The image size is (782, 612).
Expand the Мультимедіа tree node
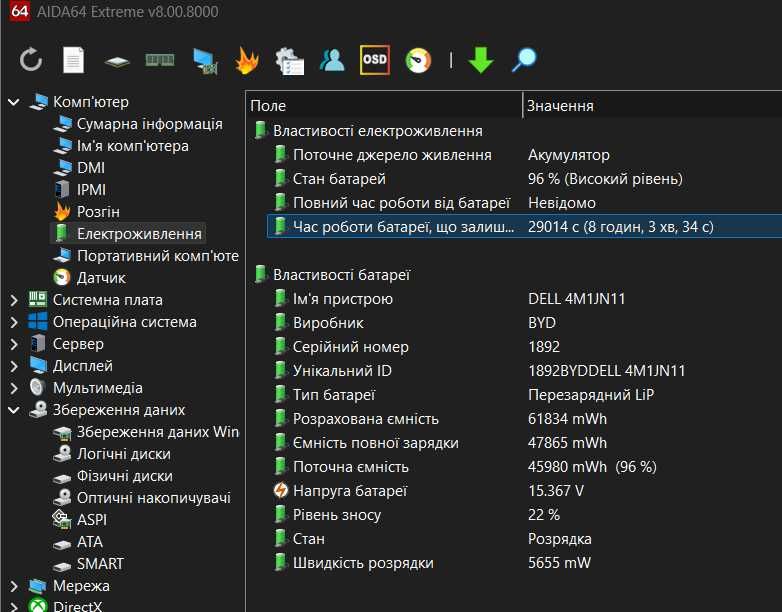tap(14, 388)
